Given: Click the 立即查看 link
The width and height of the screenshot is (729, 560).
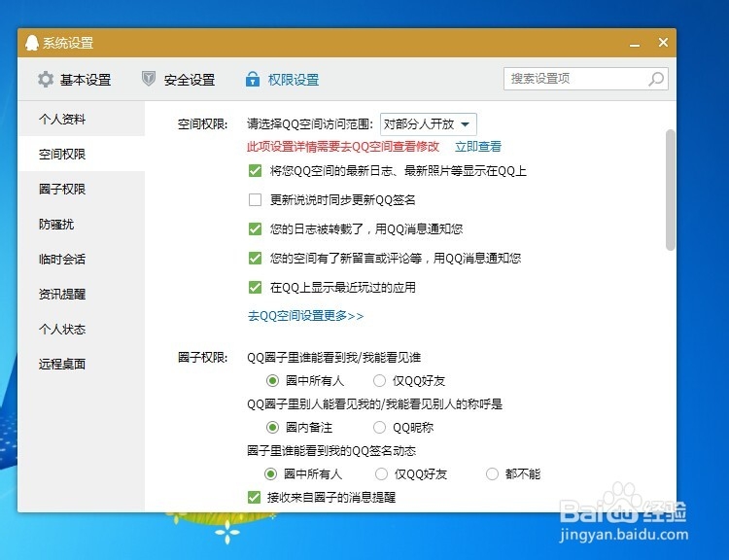Looking at the screenshot, I should pyautogui.click(x=478, y=147).
